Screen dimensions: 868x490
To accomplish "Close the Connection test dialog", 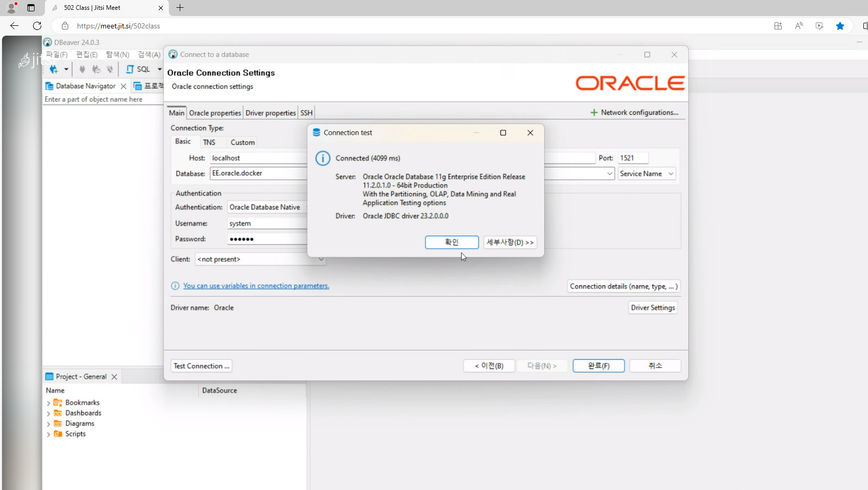I will (x=530, y=133).
